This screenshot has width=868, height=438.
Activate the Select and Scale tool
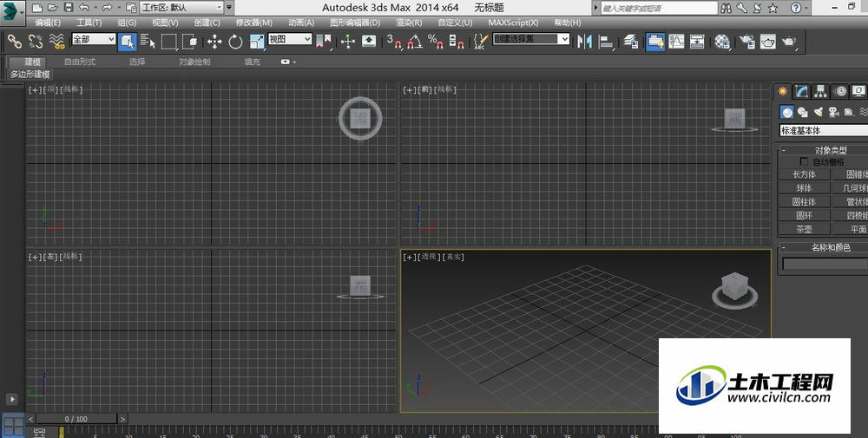tap(257, 42)
